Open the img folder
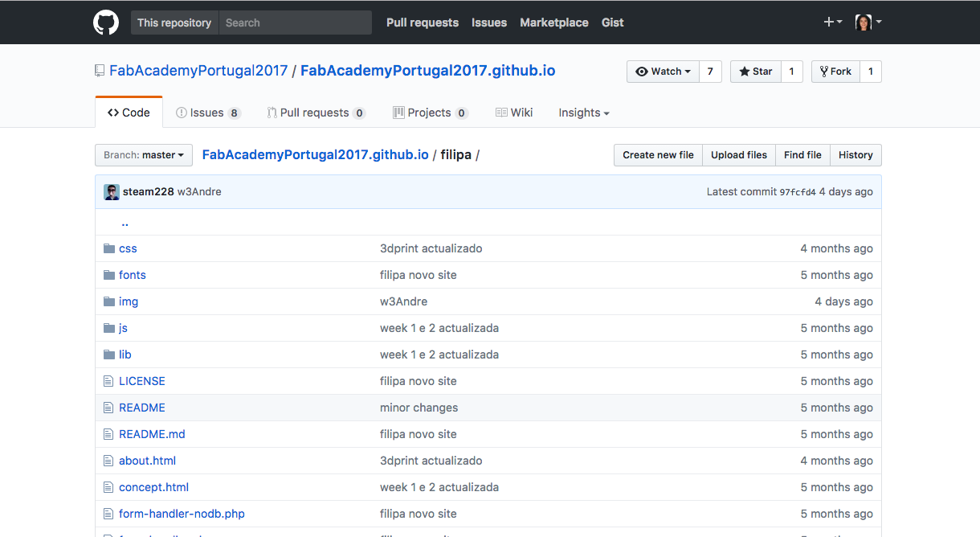Image resolution: width=980 pixels, height=537 pixels. 129,301
